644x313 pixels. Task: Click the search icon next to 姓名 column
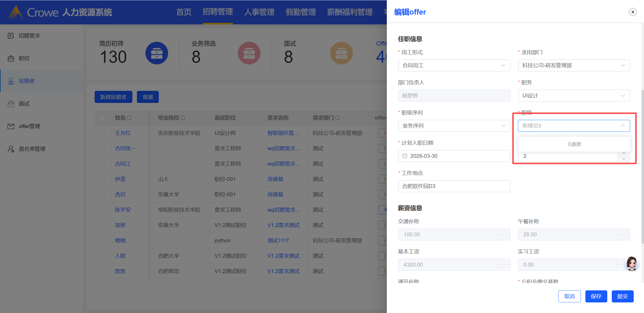(129, 118)
